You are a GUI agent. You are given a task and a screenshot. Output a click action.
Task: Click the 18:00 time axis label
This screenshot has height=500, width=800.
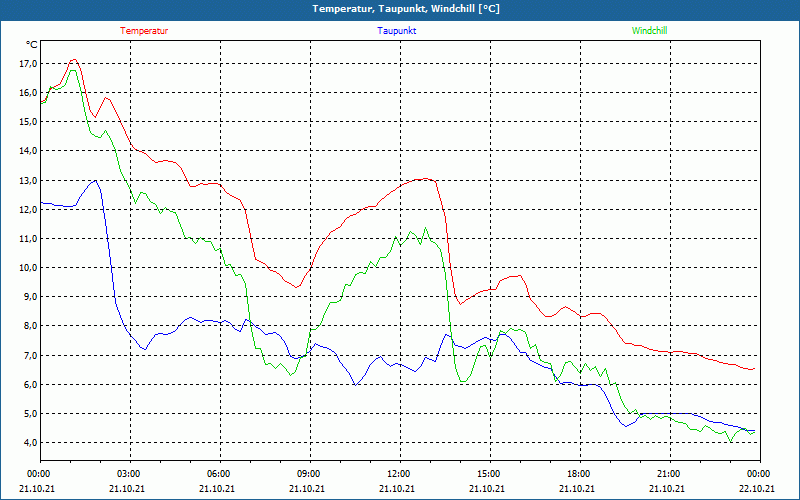pyautogui.click(x=580, y=474)
